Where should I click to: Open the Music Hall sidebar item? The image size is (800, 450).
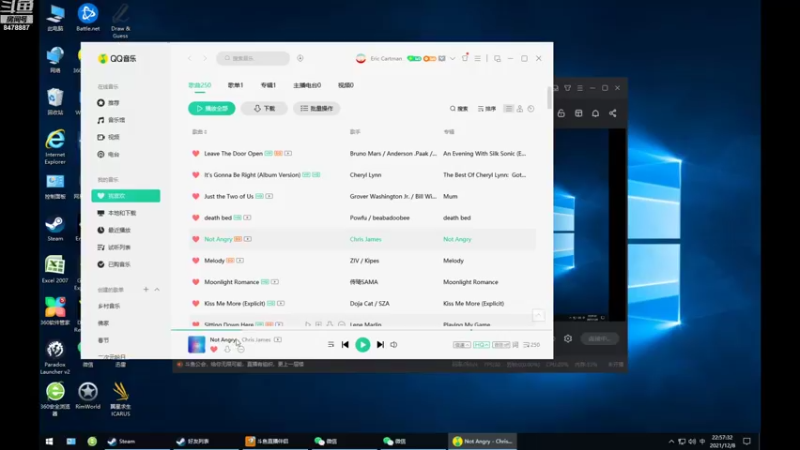pos(126,120)
